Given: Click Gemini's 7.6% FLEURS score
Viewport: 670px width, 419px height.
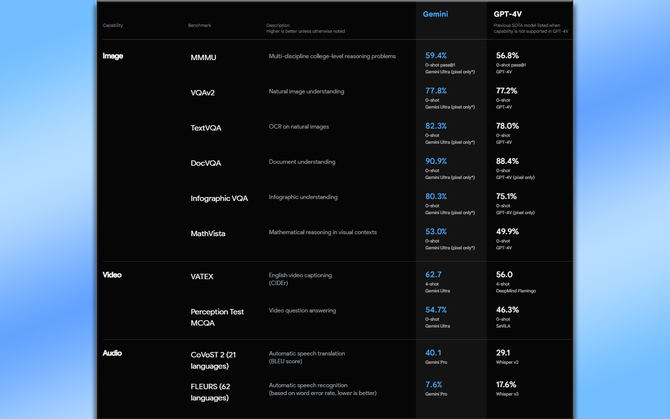Looking at the screenshot, I should (x=434, y=384).
